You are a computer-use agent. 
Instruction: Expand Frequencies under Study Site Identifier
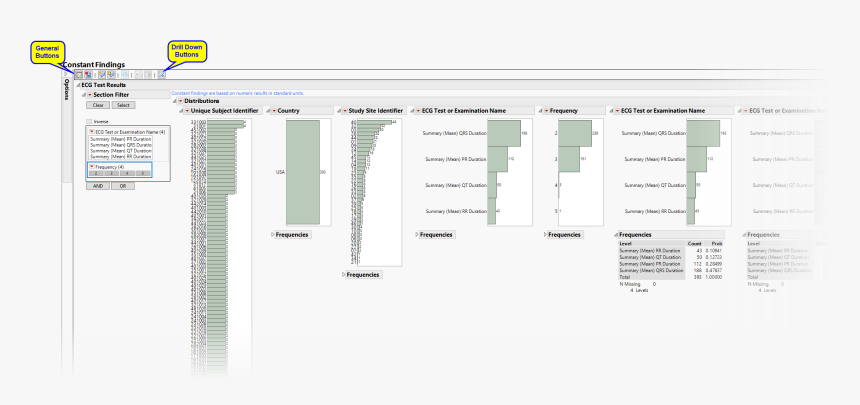coord(361,274)
